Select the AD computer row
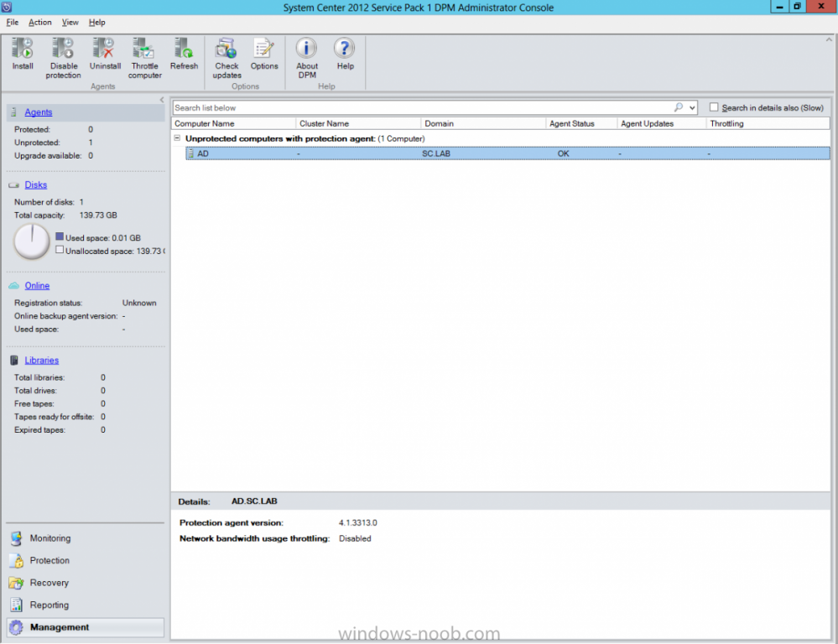The height and width of the screenshot is (644, 838). 507,153
